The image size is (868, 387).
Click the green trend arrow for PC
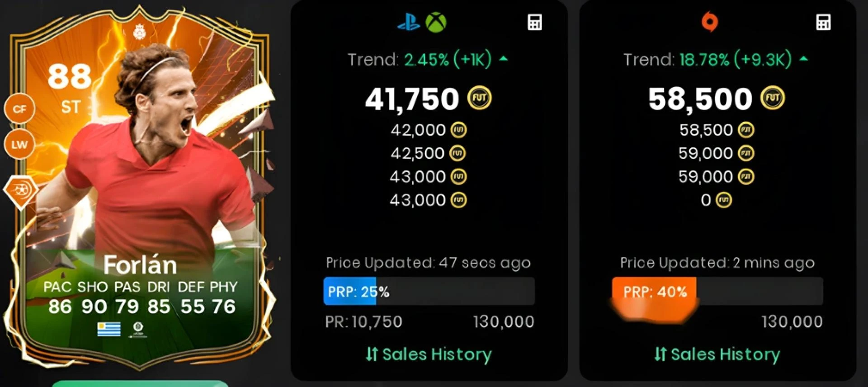coord(803,59)
